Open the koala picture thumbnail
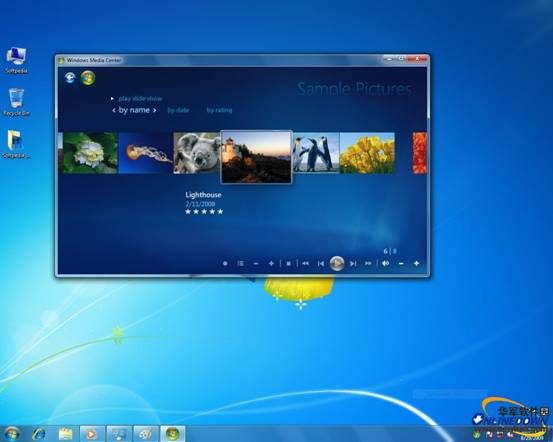Image resolution: width=553 pixels, height=442 pixels. 197,153
